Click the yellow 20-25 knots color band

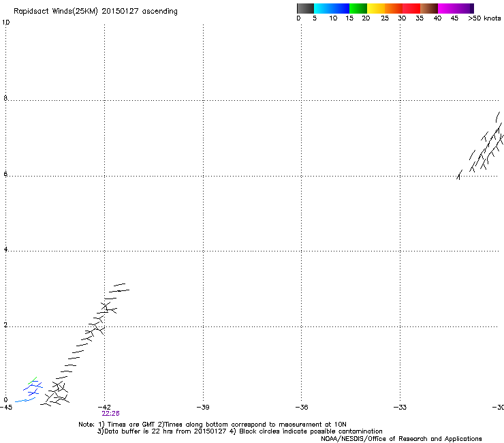click(x=376, y=8)
